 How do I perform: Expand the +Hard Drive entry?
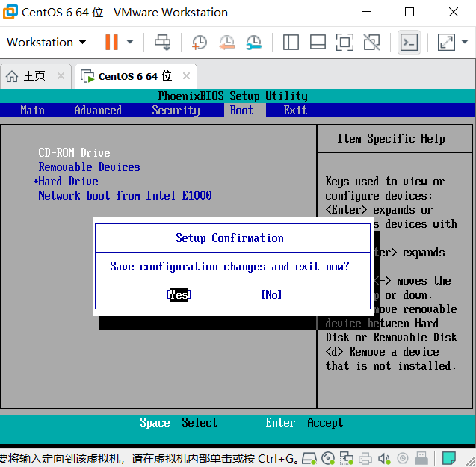pos(66,182)
